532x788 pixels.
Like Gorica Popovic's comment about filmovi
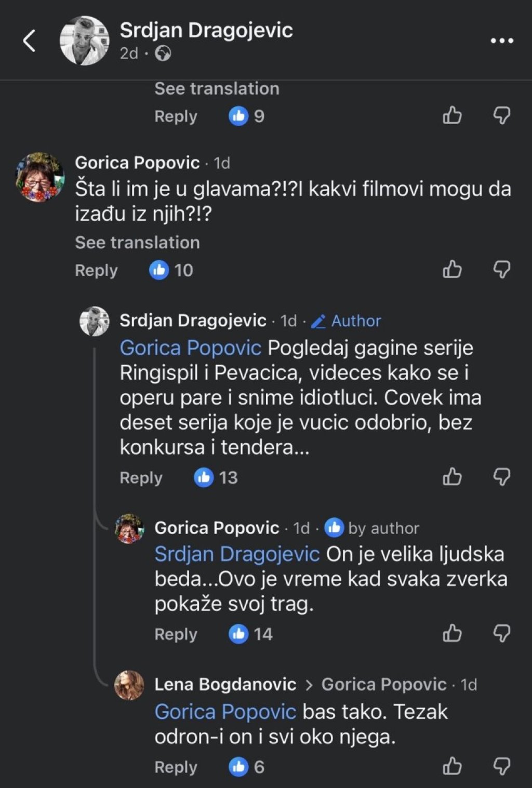click(452, 270)
